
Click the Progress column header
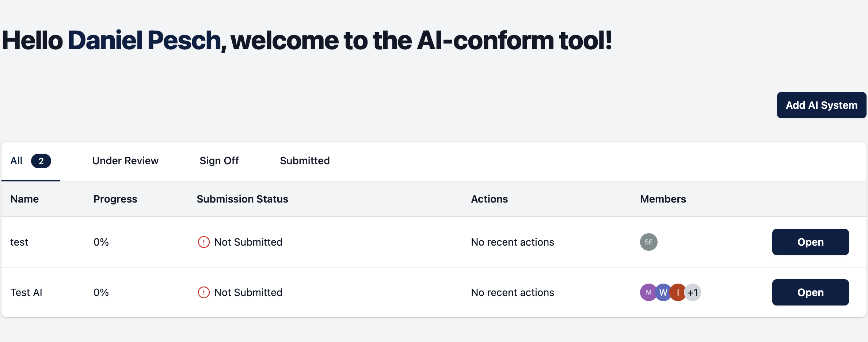tap(115, 199)
